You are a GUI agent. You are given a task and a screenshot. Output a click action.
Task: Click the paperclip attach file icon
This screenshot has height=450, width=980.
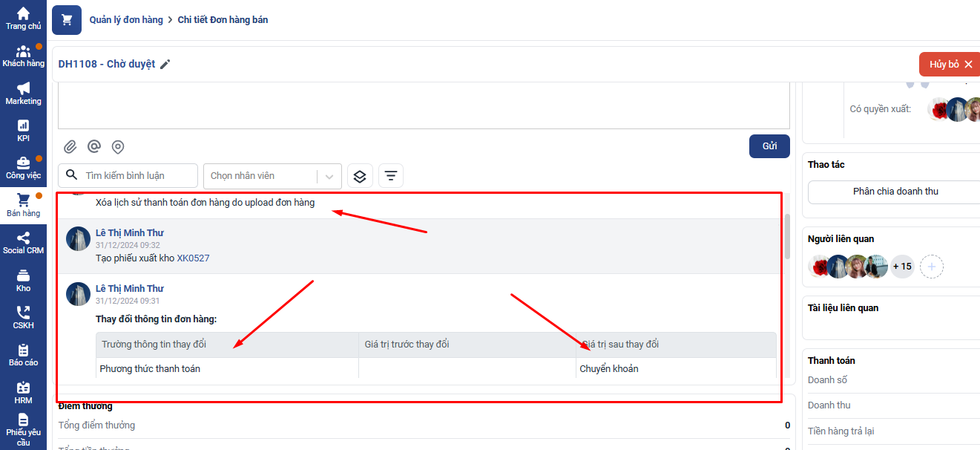click(70, 146)
